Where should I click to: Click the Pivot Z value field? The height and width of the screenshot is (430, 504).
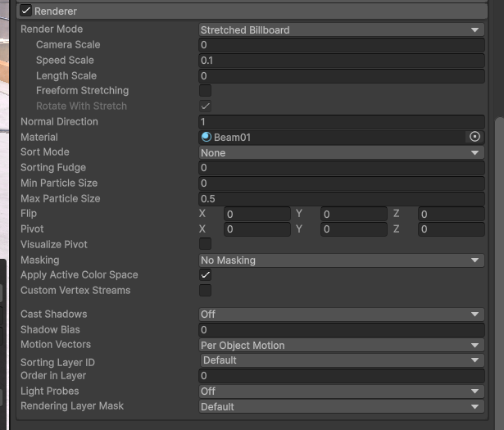450,229
